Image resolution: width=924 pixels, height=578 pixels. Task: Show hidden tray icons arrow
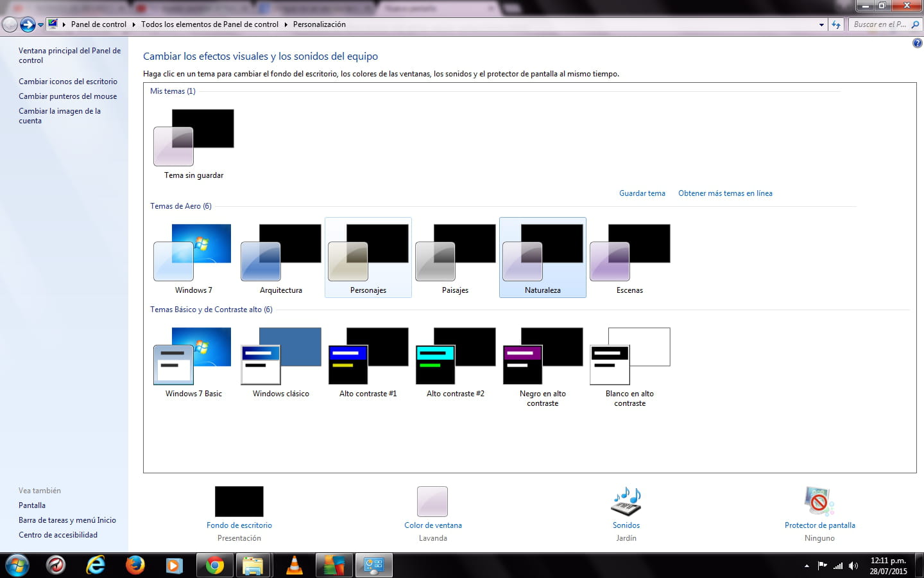click(x=807, y=566)
